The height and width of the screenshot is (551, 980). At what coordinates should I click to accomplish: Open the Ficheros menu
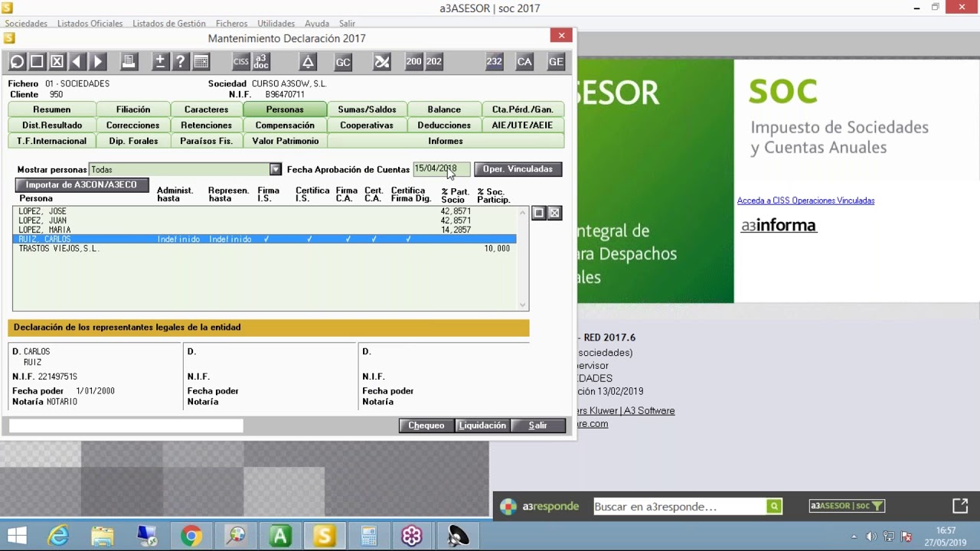click(231, 24)
